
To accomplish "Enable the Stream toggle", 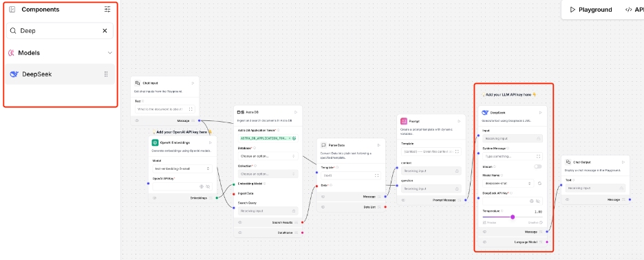I will point(538,166).
